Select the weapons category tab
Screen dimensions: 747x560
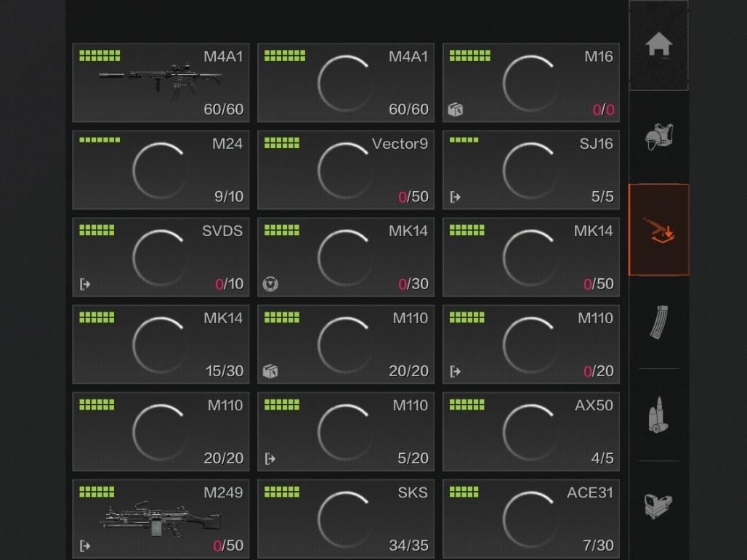[658, 230]
